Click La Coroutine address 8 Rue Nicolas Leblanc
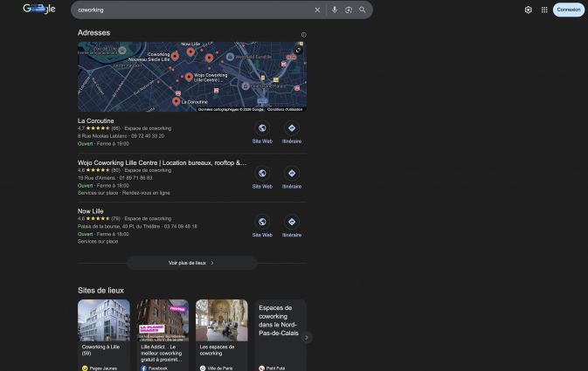588x371 pixels. pyautogui.click(x=102, y=136)
